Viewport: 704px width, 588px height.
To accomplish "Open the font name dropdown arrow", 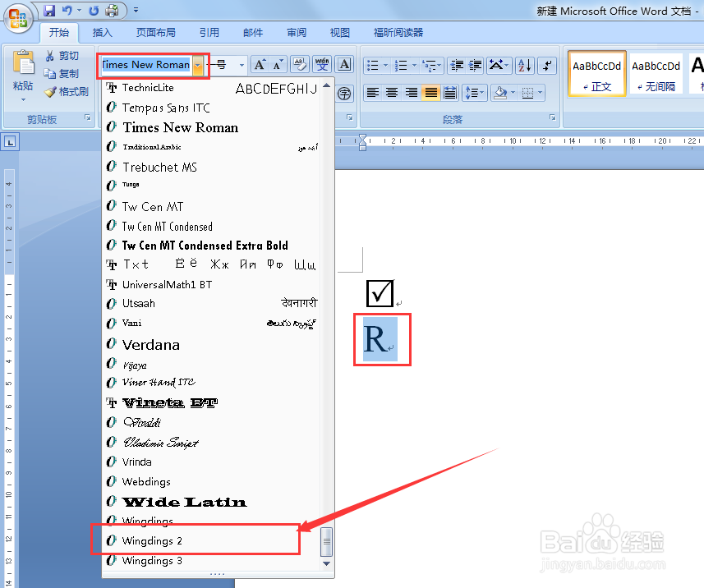I will click(x=197, y=65).
